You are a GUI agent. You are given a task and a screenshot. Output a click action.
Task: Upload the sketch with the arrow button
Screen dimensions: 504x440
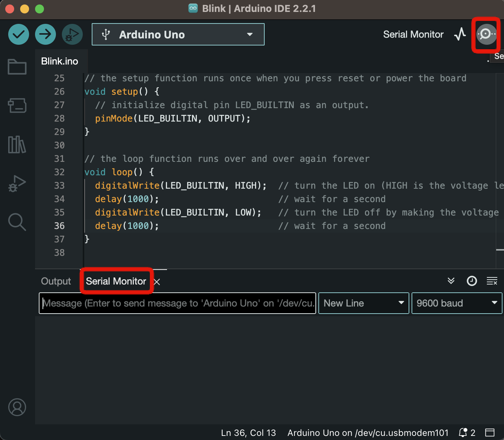[45, 34]
